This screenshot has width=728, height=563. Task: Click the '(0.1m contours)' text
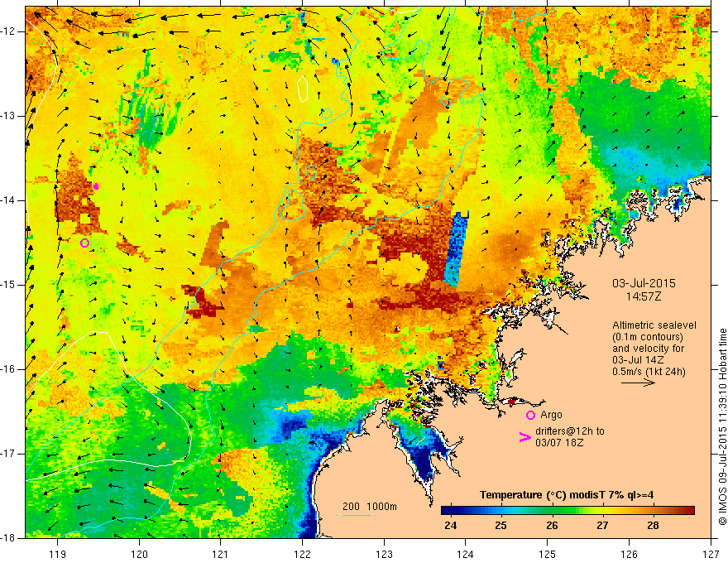[647, 337]
